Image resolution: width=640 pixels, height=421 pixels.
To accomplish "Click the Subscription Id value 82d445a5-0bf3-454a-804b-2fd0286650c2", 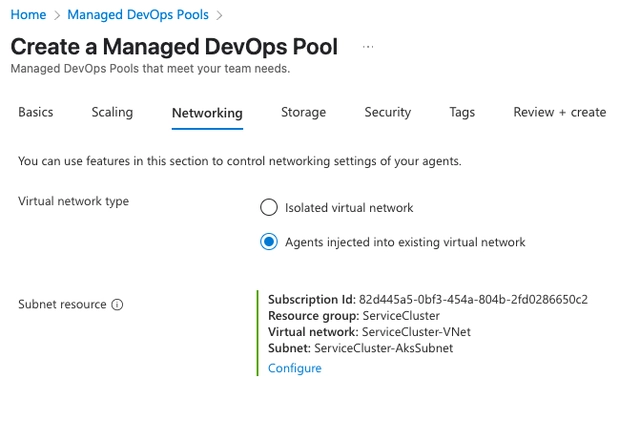I will (473, 300).
